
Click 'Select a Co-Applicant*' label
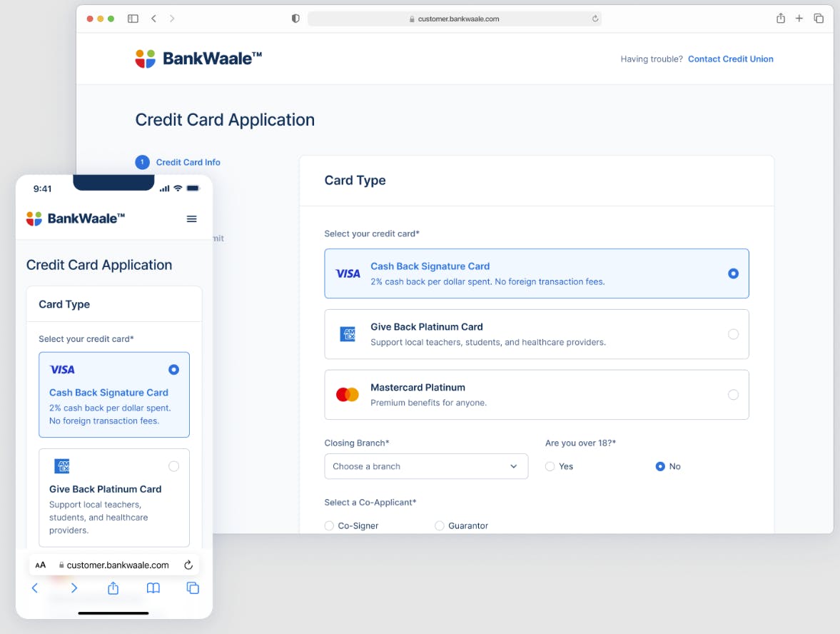click(370, 503)
